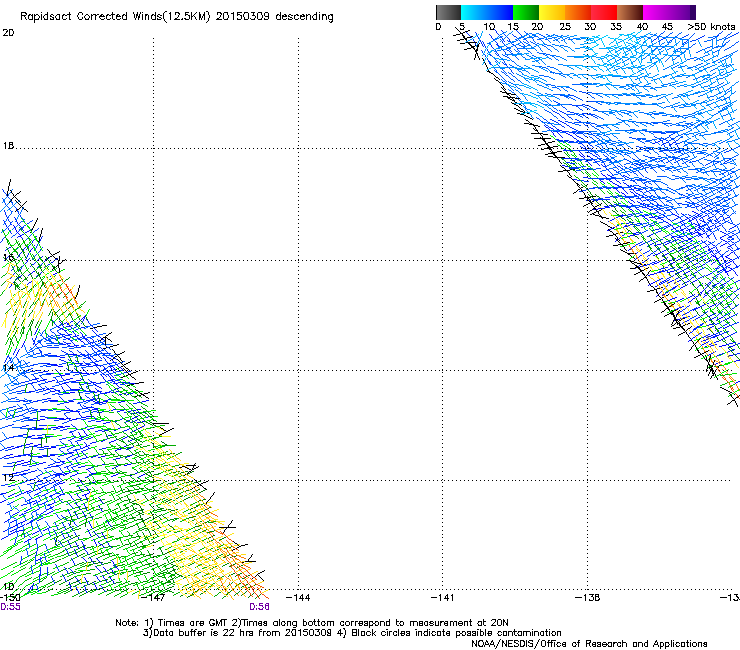
Task: Click the -138 longitude axis label
Action: click(x=588, y=598)
